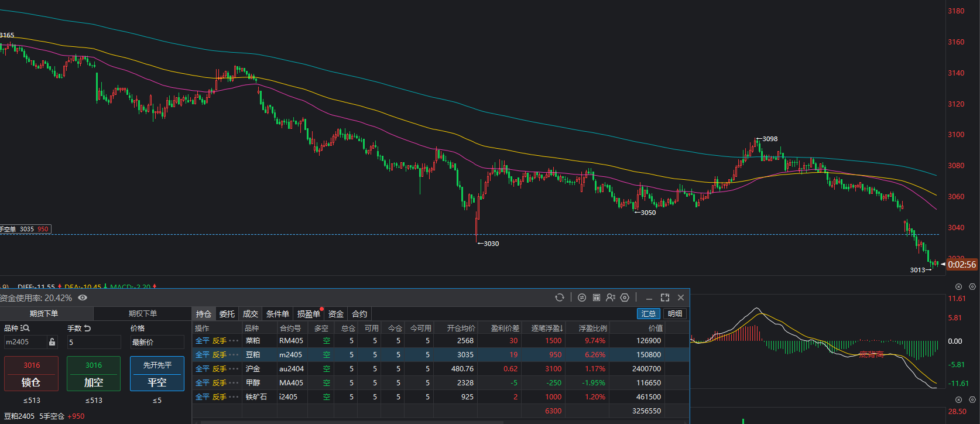The image size is (980, 424).
Task: Sort by 开仓均价 column header
Action: (461, 328)
